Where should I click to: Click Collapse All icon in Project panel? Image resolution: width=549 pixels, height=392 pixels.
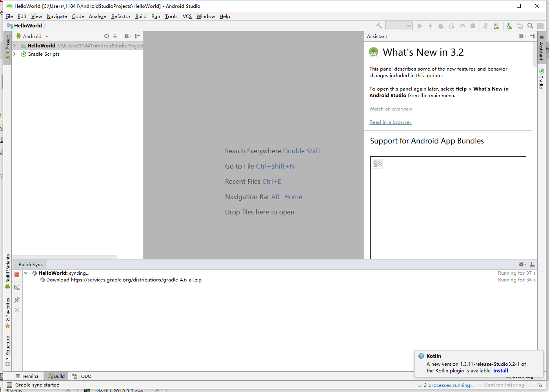pyautogui.click(x=115, y=36)
